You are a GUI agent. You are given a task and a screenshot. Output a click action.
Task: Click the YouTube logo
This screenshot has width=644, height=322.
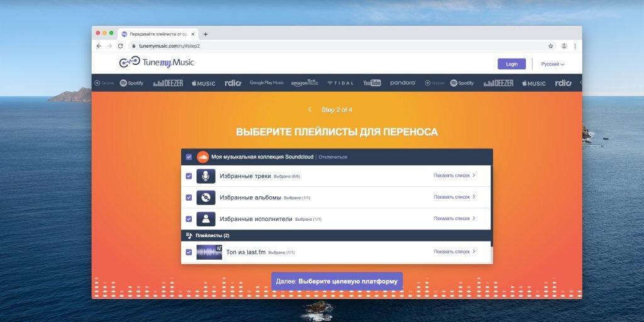tap(372, 83)
